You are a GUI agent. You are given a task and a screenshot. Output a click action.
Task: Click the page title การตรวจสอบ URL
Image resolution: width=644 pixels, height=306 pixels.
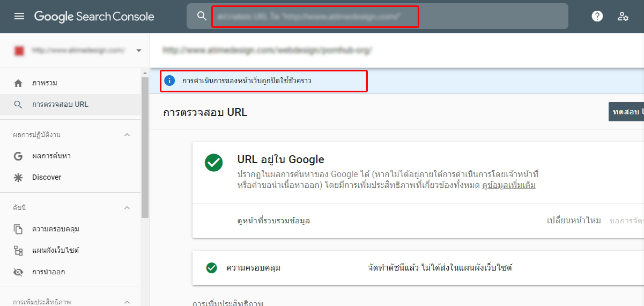coord(205,113)
